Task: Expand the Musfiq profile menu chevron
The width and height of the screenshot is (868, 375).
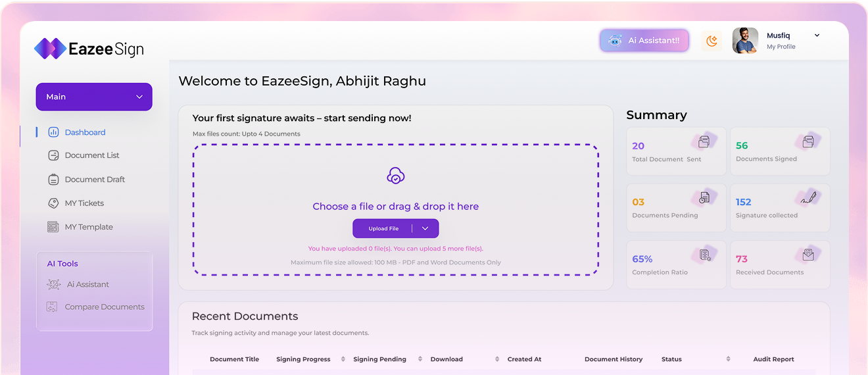Action: pyautogui.click(x=817, y=36)
